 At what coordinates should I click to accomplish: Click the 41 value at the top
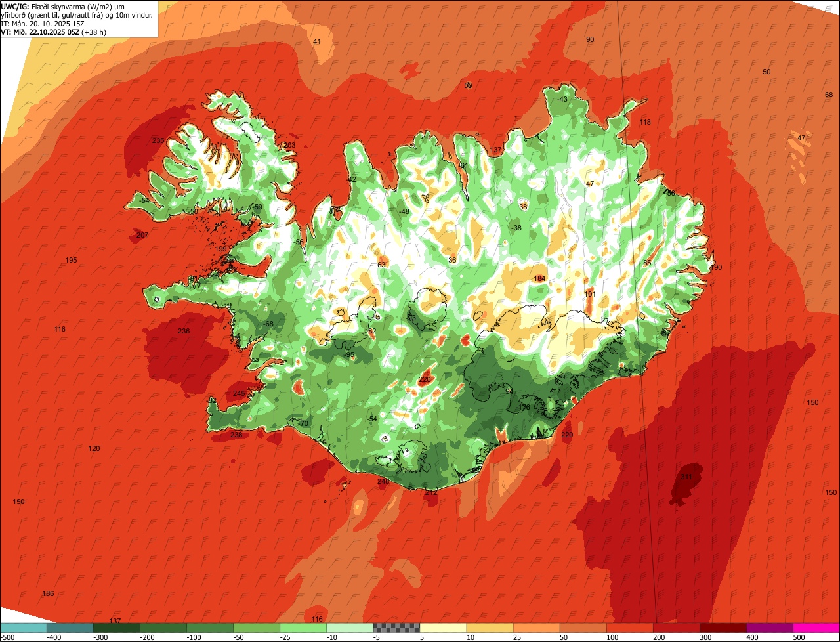tap(317, 41)
